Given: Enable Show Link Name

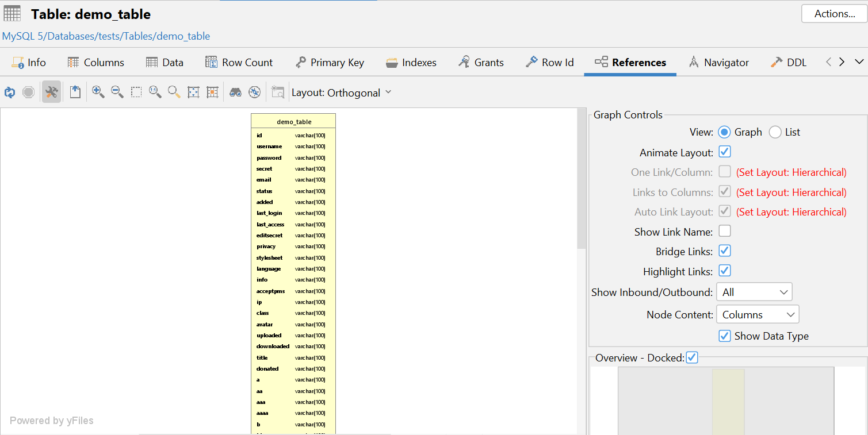Looking at the screenshot, I should 724,230.
